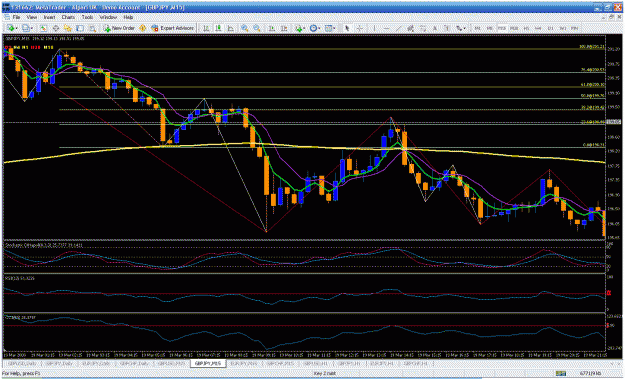The width and height of the screenshot is (625, 379).
Task: Open the Charts menu
Action: (x=68, y=18)
